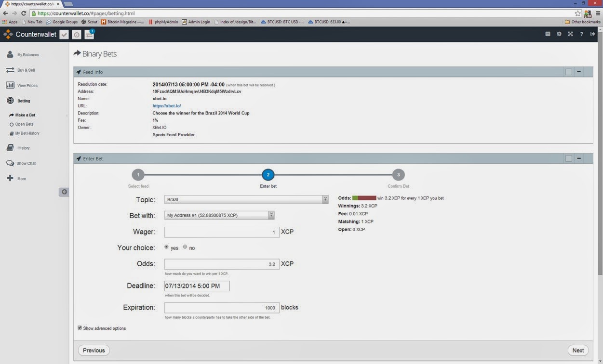This screenshot has width=603, height=364.
Task: Click the checkmark icon next to Counterwallet
Action: pos(64,35)
